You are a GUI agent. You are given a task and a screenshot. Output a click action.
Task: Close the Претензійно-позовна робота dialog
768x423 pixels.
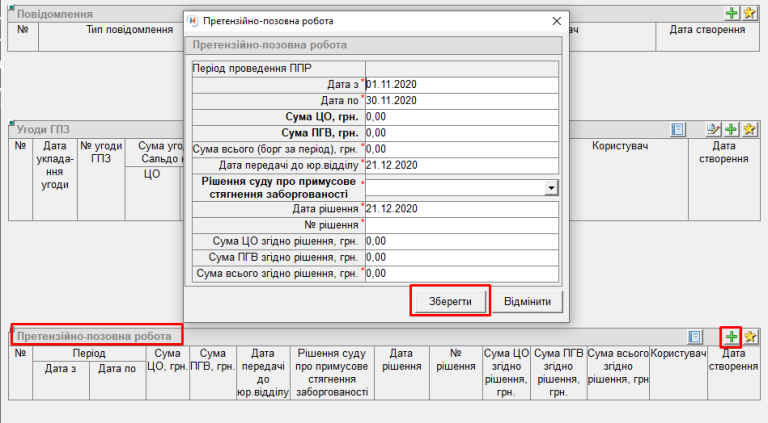(x=556, y=21)
